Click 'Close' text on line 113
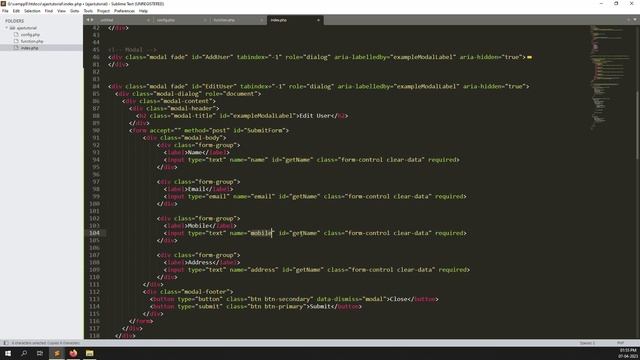 point(398,299)
